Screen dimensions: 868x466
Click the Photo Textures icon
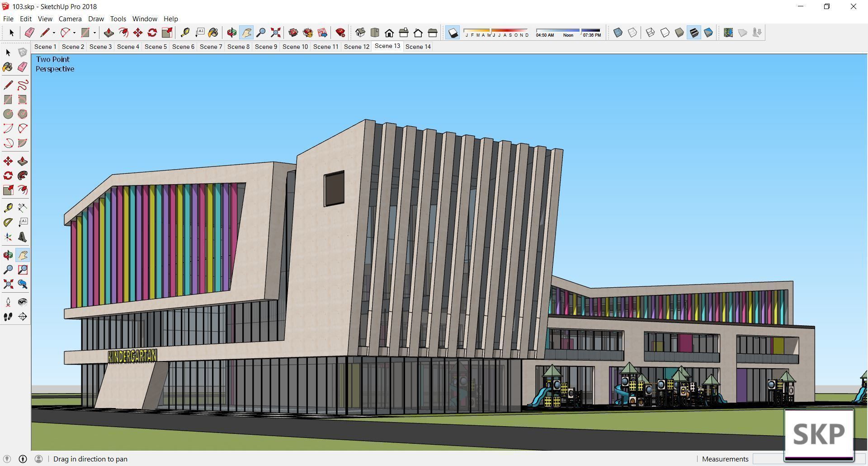(x=757, y=33)
